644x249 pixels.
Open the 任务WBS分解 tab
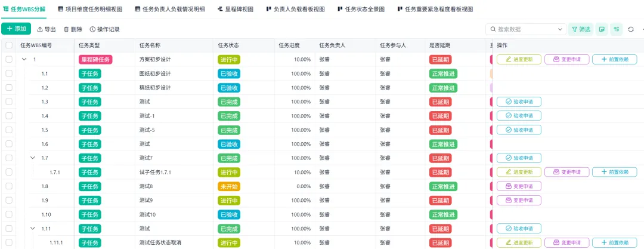coord(24,9)
